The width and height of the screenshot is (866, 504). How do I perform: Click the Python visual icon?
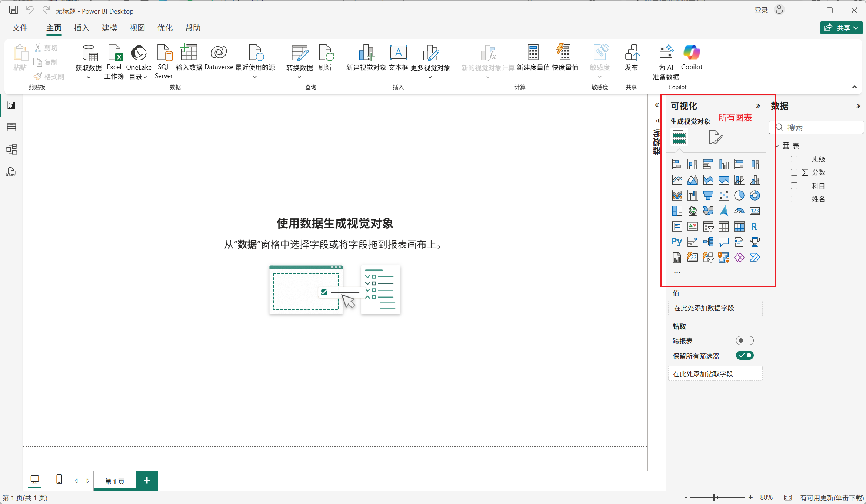click(x=677, y=242)
